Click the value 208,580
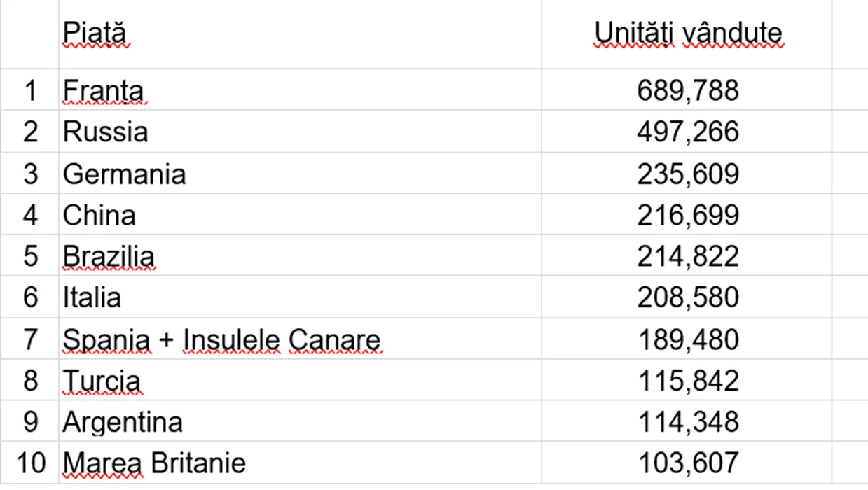Image resolution: width=868 pixels, height=490 pixels. [x=687, y=297]
